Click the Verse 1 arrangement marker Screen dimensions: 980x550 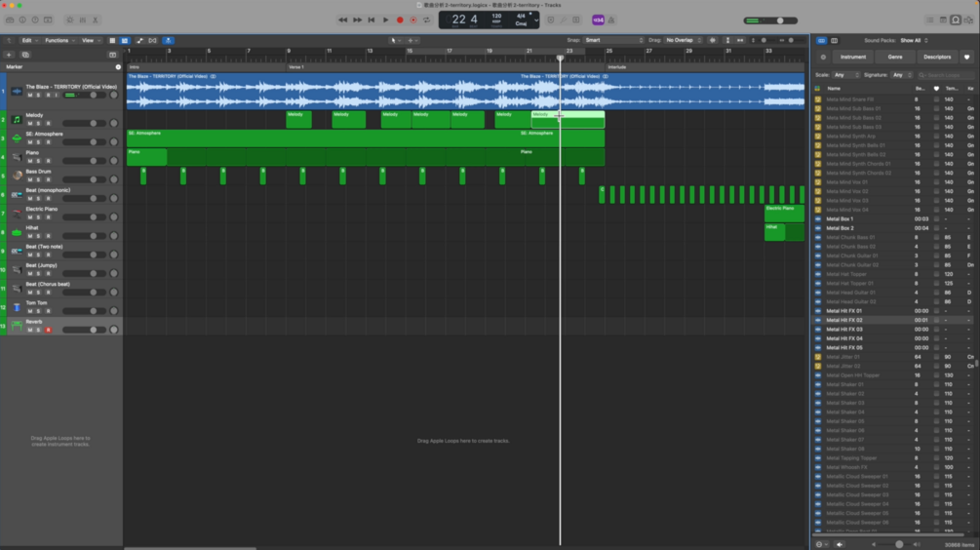(446, 67)
